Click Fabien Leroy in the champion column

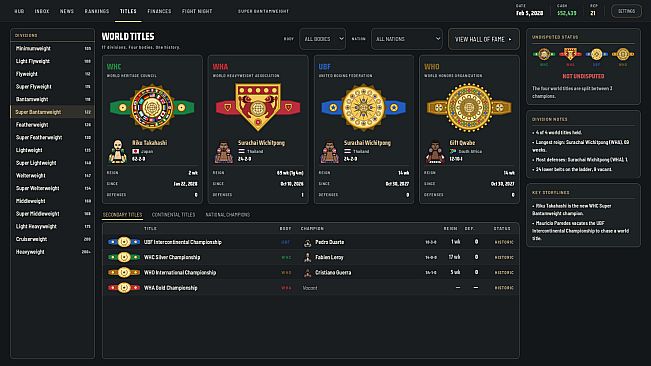pos(329,257)
